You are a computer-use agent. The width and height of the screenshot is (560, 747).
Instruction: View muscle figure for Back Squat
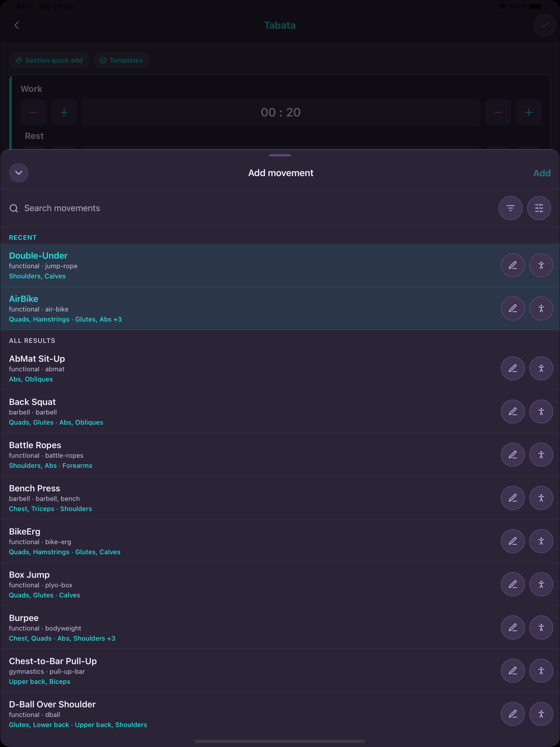541,412
